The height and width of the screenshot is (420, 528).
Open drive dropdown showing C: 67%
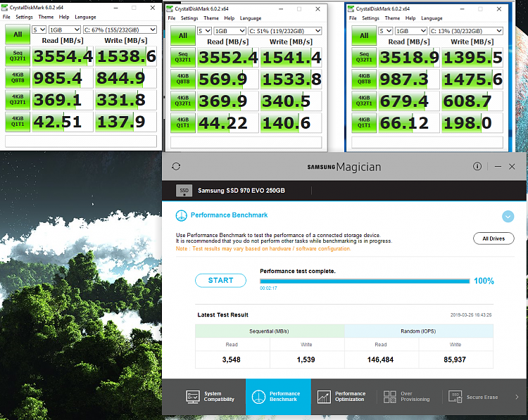point(120,30)
